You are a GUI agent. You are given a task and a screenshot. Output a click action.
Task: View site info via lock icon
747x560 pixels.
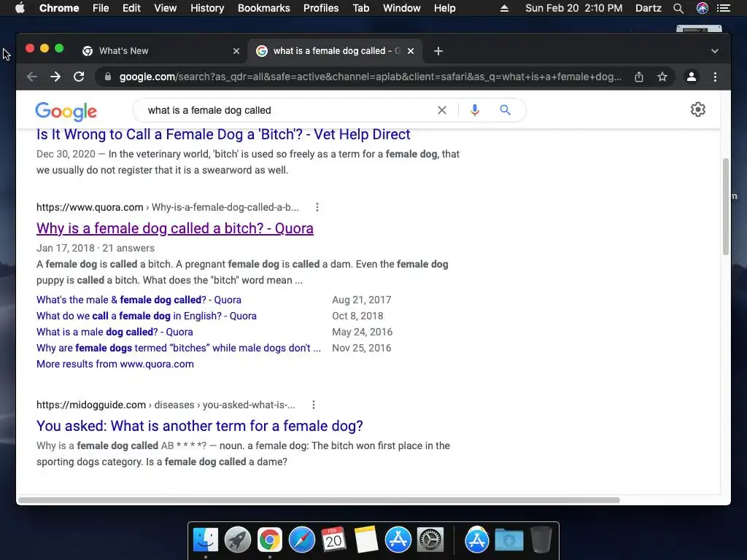coord(108,77)
